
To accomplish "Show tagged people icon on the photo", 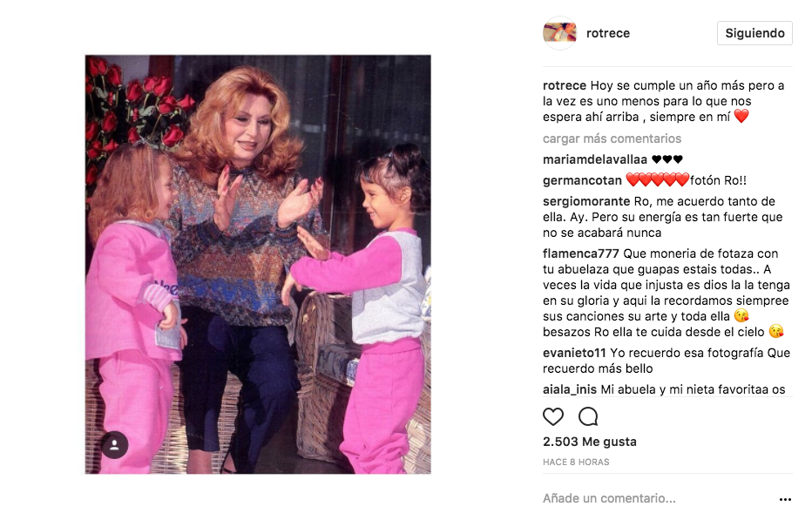I will click(114, 445).
